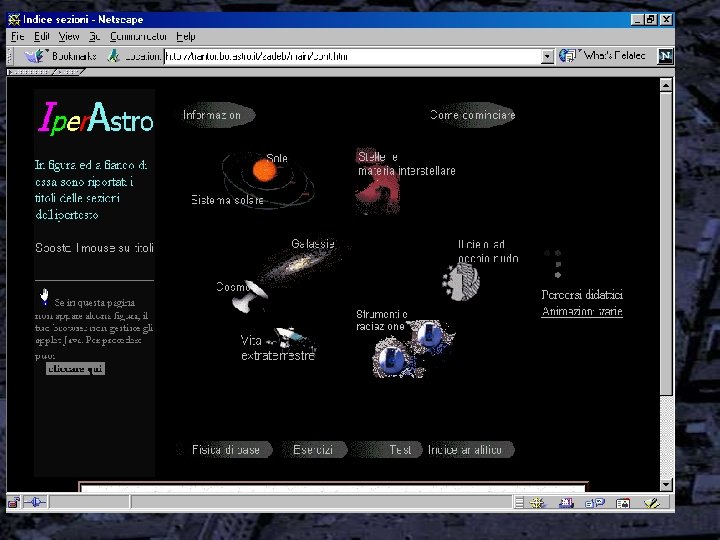Viewport: 720px width, 540px height.
Task: Click the online connection status icon
Action: [x=35, y=502]
